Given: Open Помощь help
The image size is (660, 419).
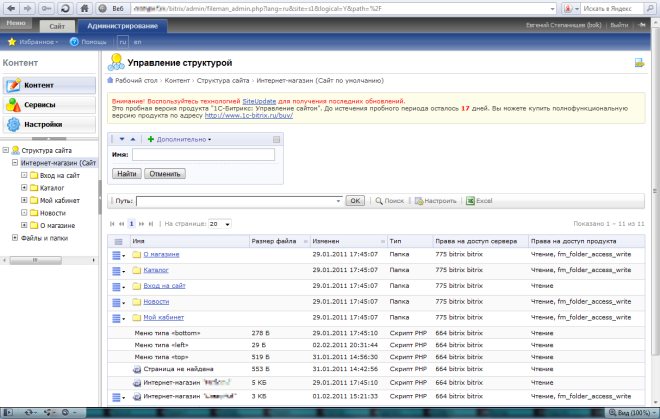Looking at the screenshot, I should (88, 42).
